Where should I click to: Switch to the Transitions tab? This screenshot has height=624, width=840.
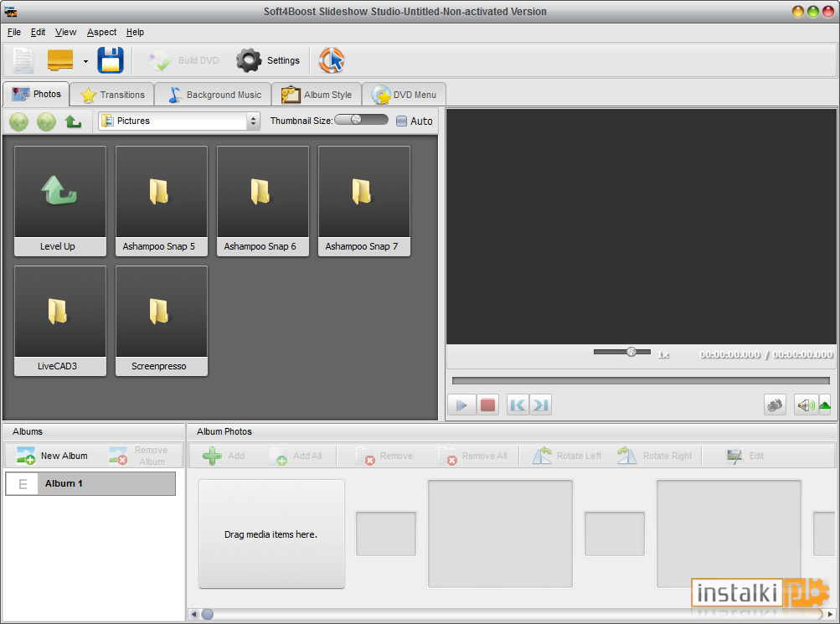click(112, 95)
